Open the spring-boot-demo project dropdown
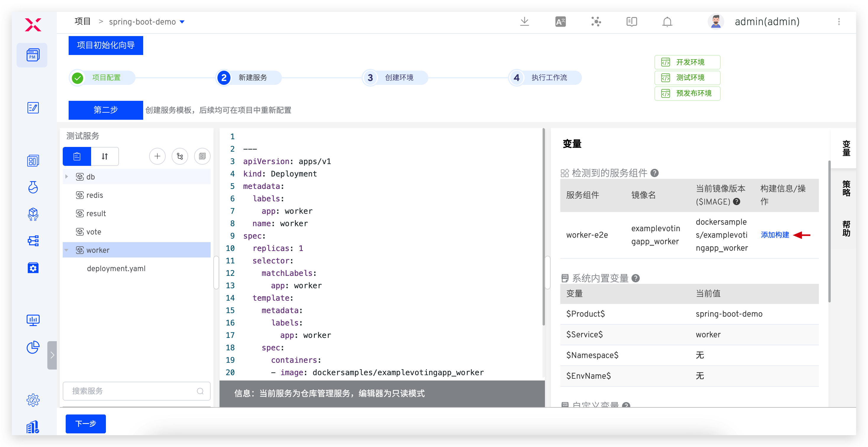The height and width of the screenshot is (447, 868). [182, 22]
